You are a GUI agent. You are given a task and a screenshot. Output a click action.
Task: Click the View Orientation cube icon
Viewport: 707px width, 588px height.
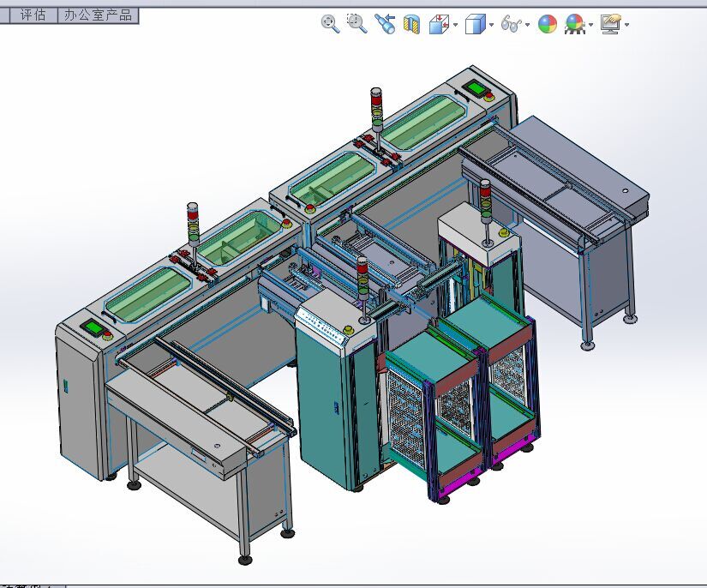coord(439,24)
